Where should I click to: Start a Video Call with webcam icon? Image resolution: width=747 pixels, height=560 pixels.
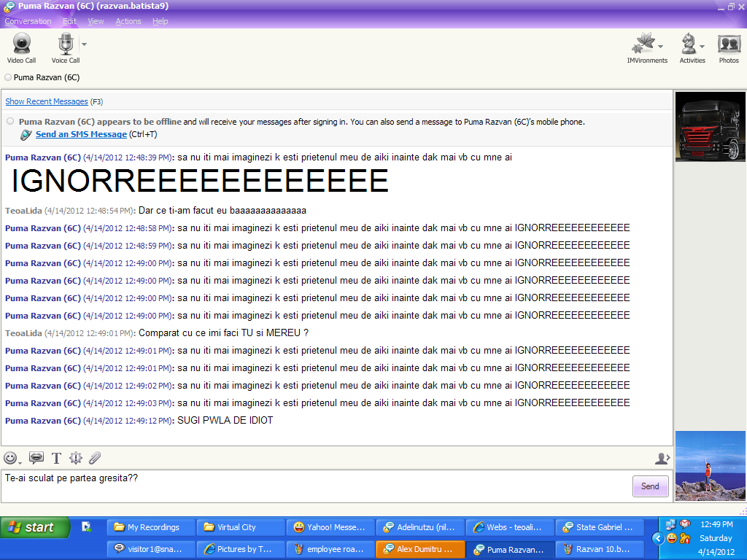tap(21, 47)
